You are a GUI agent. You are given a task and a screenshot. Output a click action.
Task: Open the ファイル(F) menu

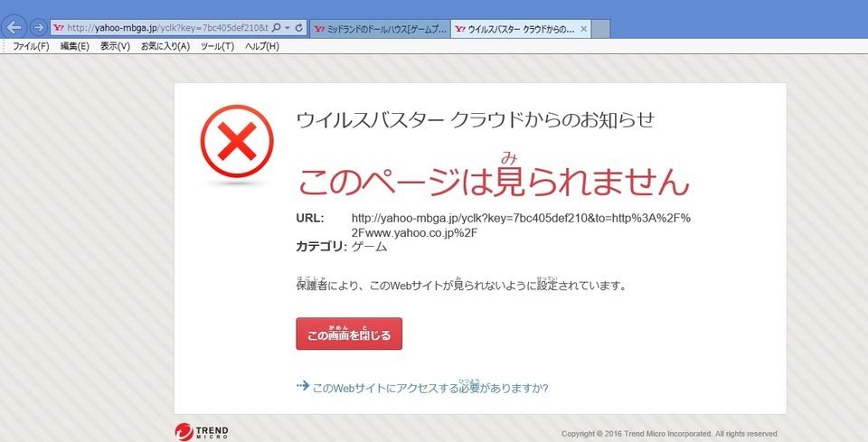point(31,46)
